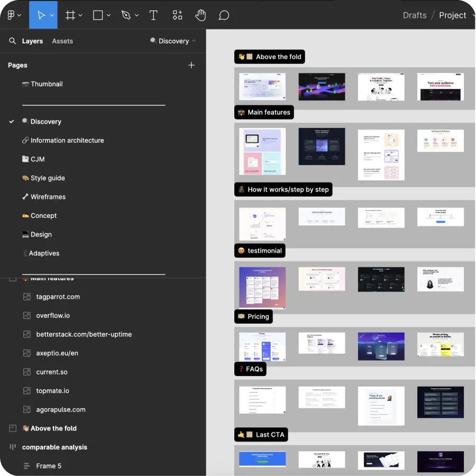Switch to the Assets tab

[x=62, y=41]
